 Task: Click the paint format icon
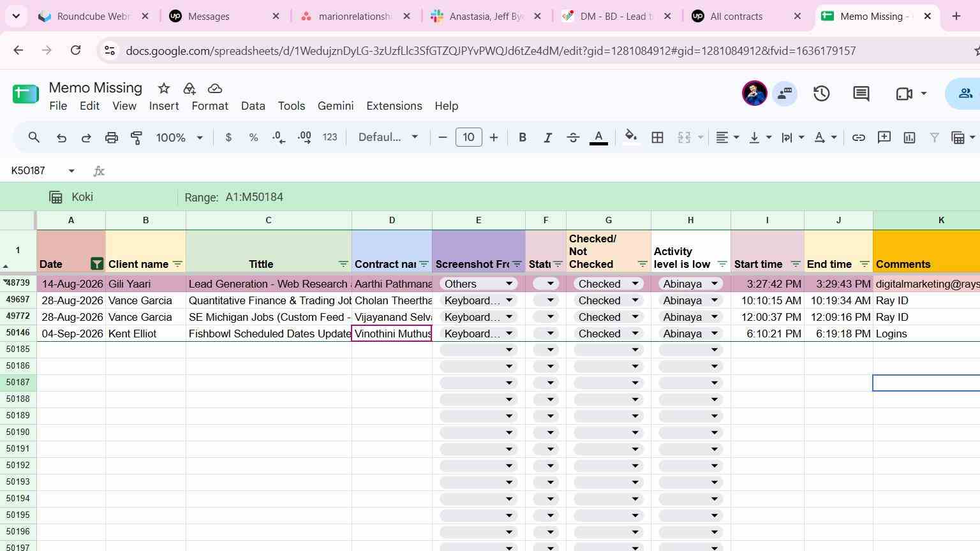[x=137, y=137]
